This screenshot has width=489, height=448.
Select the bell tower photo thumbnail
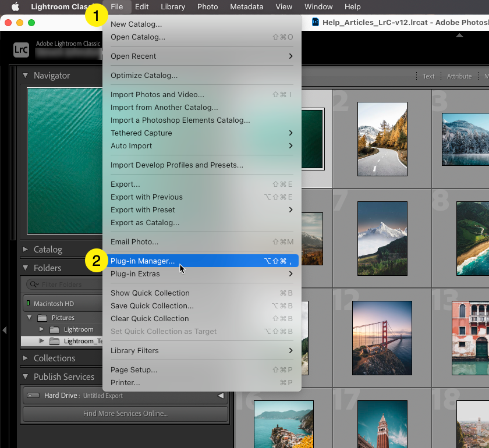pyautogui.click(x=382, y=424)
